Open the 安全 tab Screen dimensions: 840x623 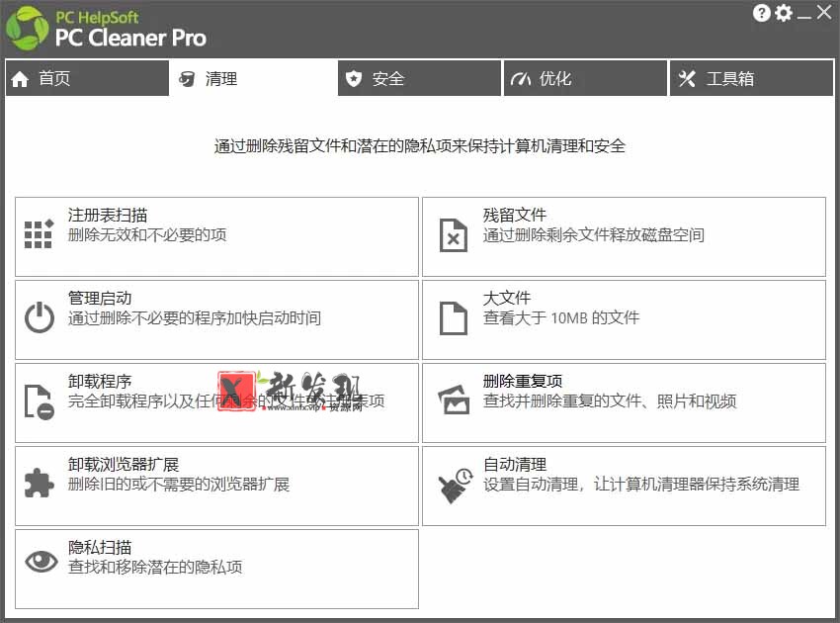419,78
